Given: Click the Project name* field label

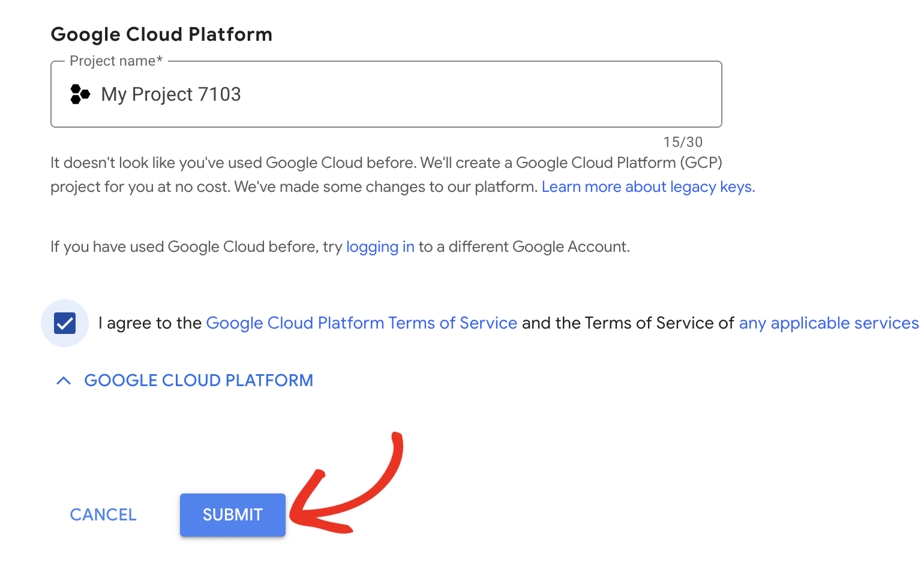Looking at the screenshot, I should [116, 61].
